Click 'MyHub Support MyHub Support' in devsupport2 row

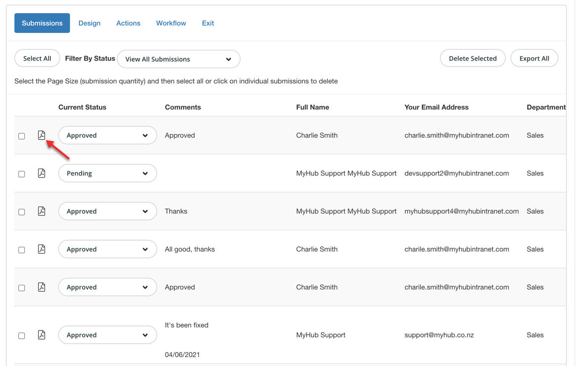346,173
